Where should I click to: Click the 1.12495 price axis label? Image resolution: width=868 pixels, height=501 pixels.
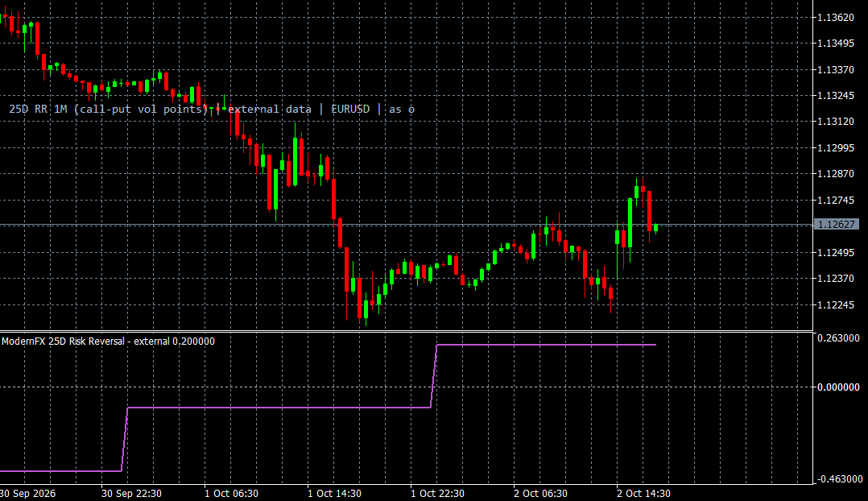coord(836,252)
